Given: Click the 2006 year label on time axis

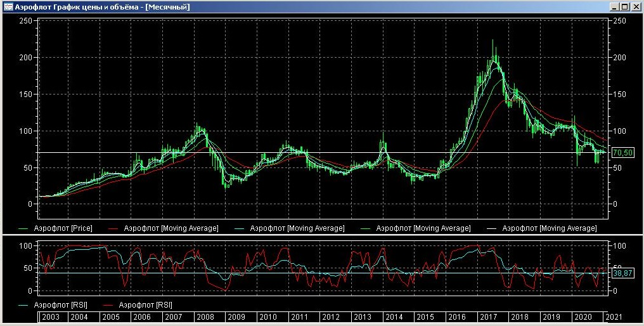Looking at the screenshot, I should point(142,317).
